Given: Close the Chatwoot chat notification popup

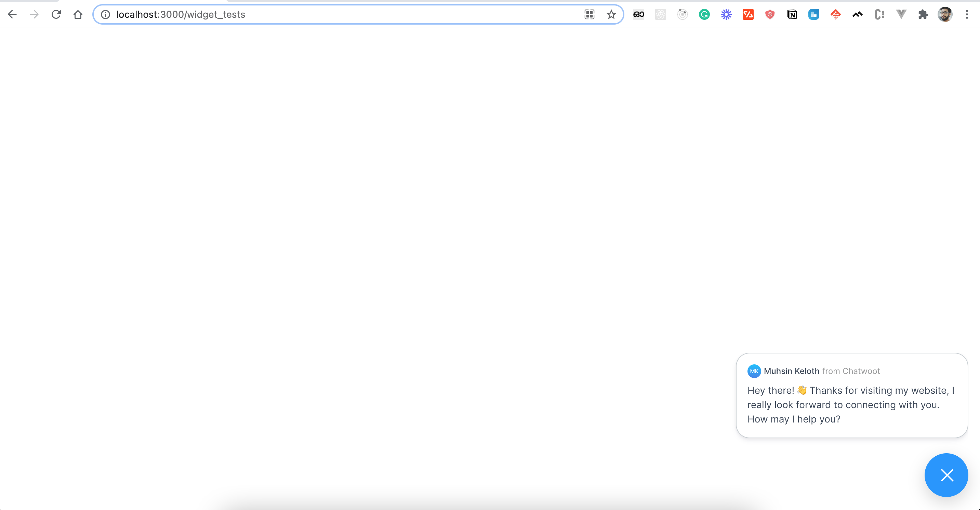Looking at the screenshot, I should click(946, 475).
